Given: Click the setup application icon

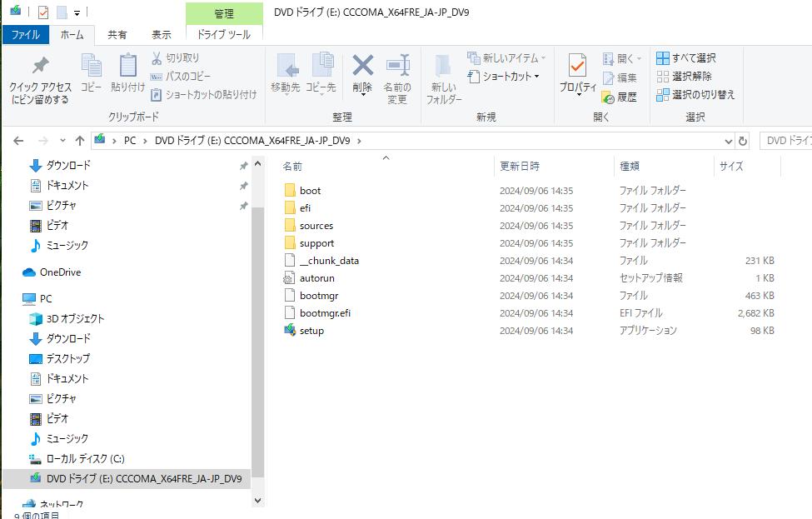Looking at the screenshot, I should (290, 330).
